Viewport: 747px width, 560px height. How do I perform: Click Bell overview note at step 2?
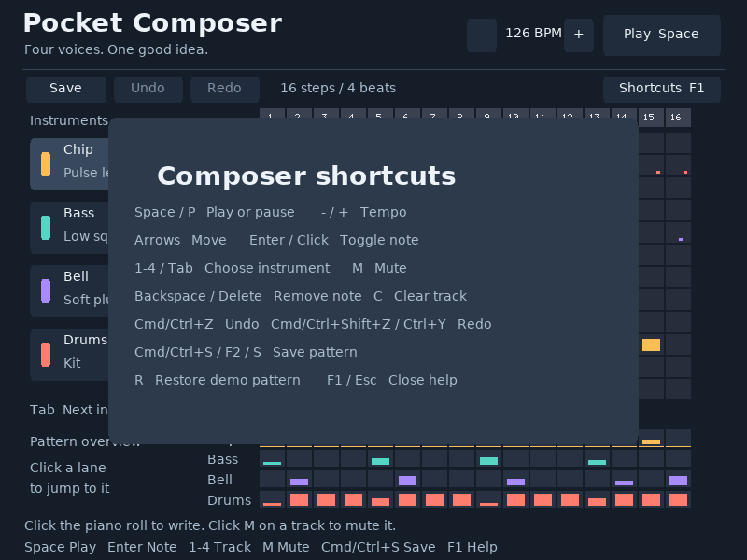(x=299, y=480)
